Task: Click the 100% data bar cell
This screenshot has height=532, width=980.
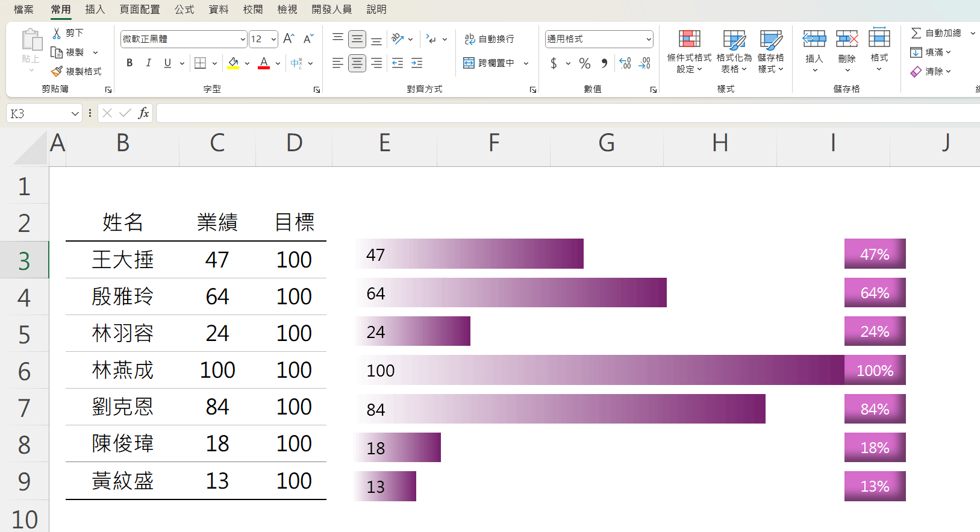Action: point(875,370)
